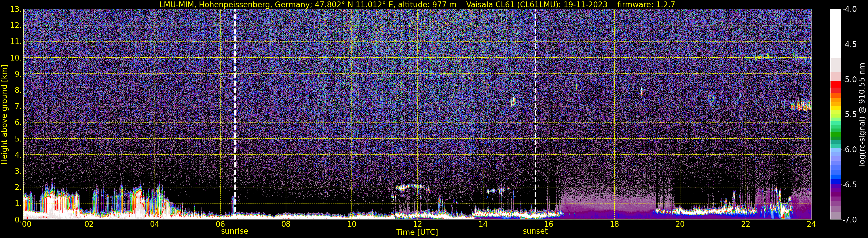The image size is (868, 238).
Task: Click the '-5.0' colorbar tick label
Action: [x=849, y=80]
